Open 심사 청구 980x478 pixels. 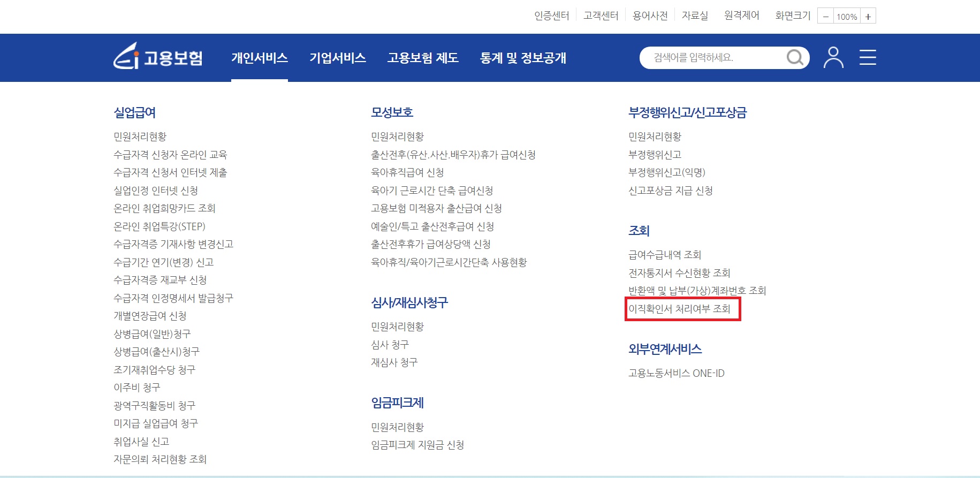point(390,345)
